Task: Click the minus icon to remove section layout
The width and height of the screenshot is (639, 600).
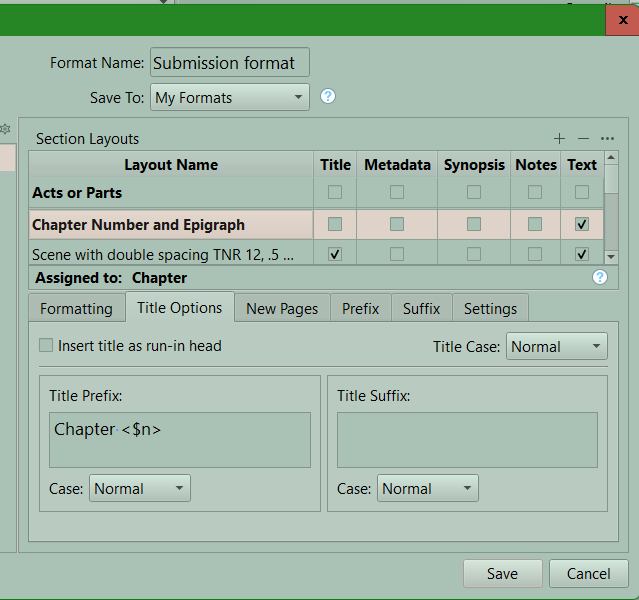Action: coord(584,138)
